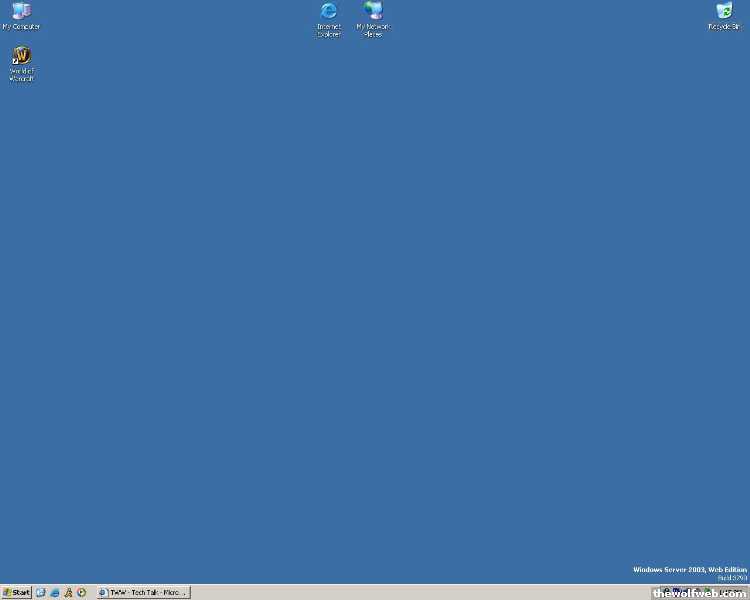Click an empty area of the desktop
This screenshot has height=600, width=750.
click(x=375, y=300)
